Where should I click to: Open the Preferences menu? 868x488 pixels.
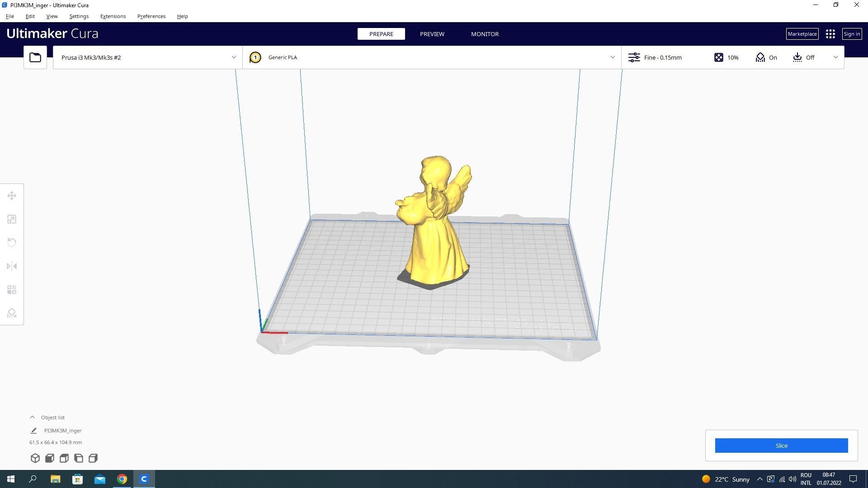[x=151, y=16]
